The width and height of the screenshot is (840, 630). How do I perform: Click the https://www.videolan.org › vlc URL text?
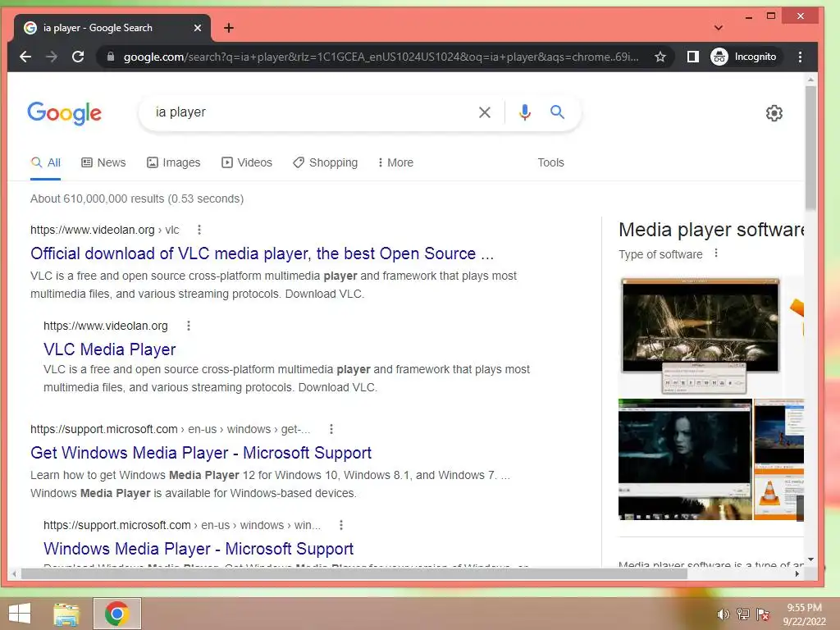(104, 230)
